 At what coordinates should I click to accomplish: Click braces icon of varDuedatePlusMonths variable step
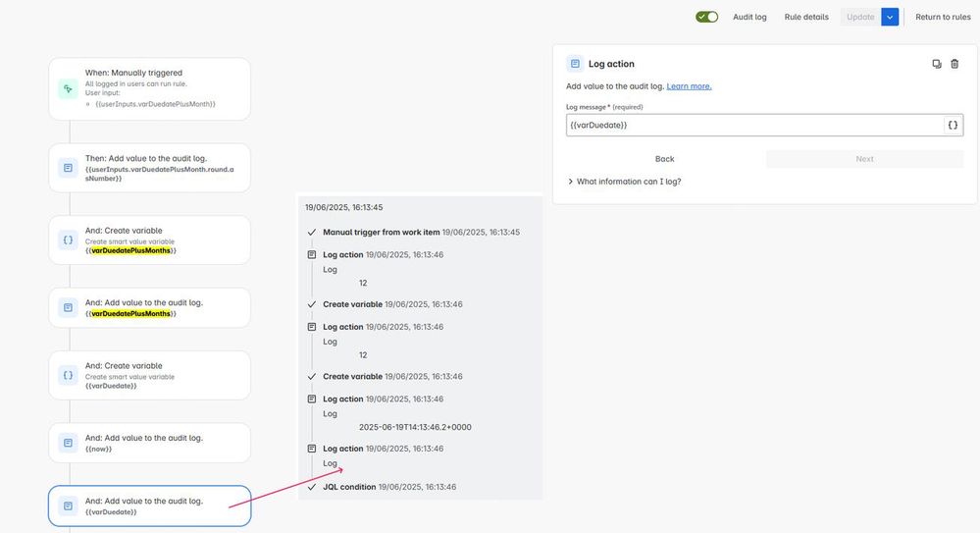(68, 240)
